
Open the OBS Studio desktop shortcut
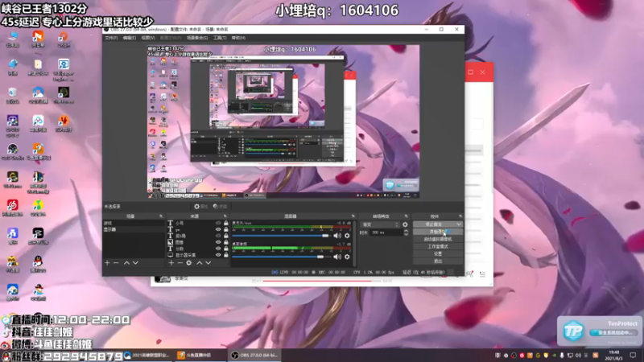12,151
